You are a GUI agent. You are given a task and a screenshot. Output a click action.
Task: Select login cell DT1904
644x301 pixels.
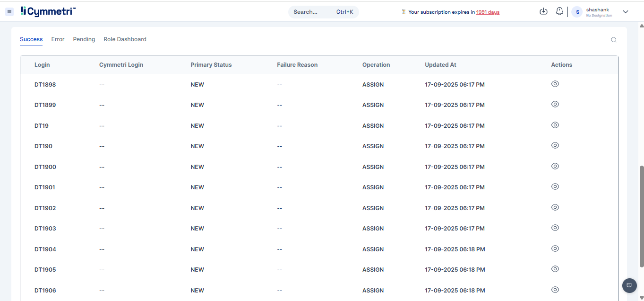pyautogui.click(x=45, y=249)
